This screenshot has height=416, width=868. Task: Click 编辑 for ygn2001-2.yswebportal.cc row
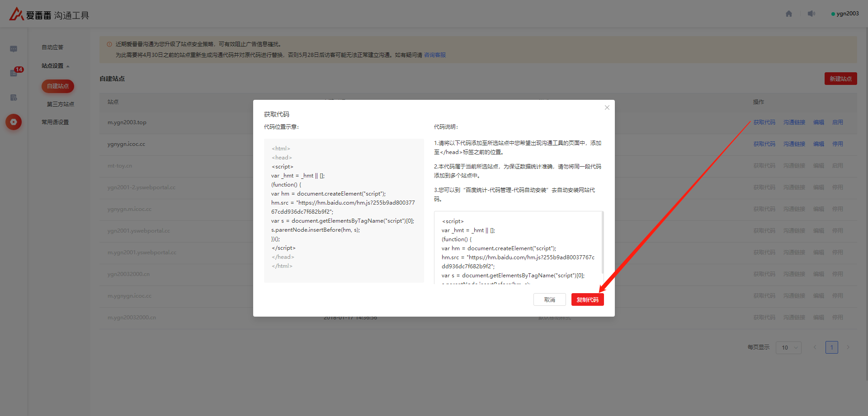[819, 187]
